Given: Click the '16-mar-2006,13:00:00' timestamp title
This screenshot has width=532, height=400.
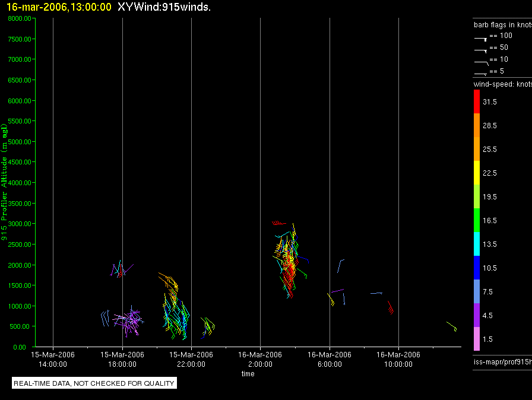Looking at the screenshot, I should (59, 7).
